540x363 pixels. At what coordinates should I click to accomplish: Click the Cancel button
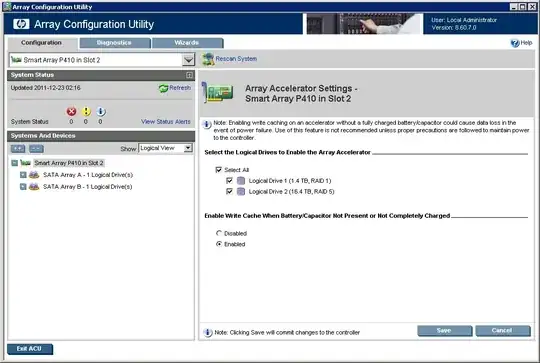[503, 331]
